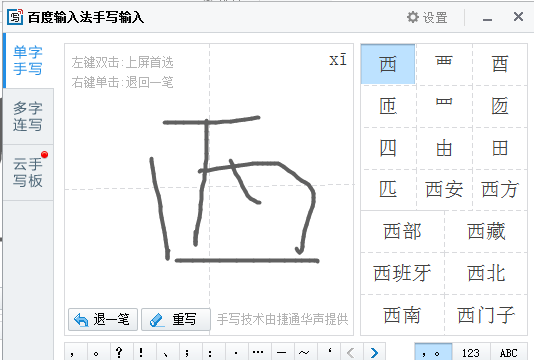
Task: Click the 退一笔 undo stroke button
Action: (103, 319)
